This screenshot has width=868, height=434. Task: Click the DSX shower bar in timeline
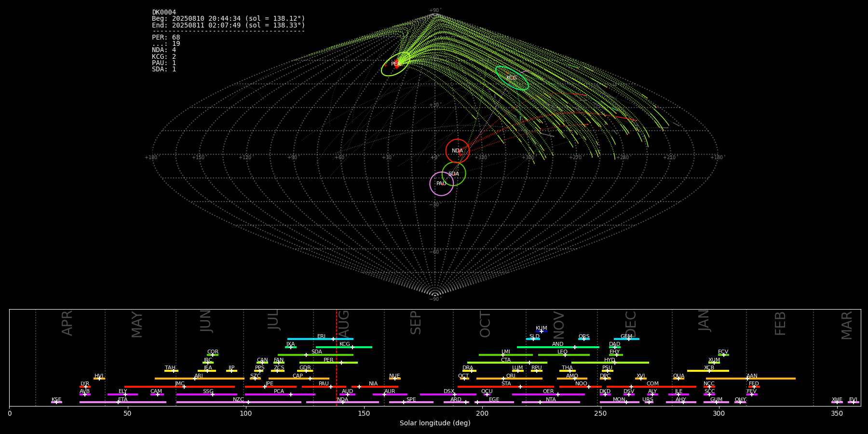click(448, 394)
